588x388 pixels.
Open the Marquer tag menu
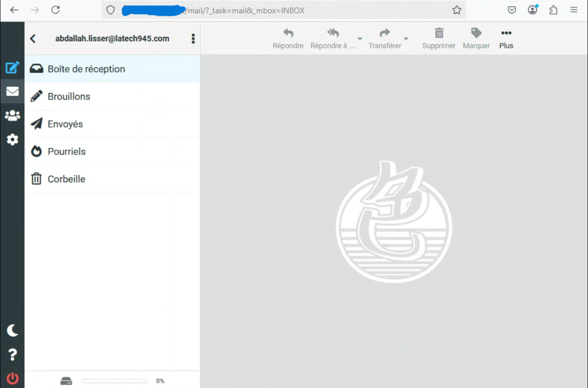pyautogui.click(x=476, y=39)
